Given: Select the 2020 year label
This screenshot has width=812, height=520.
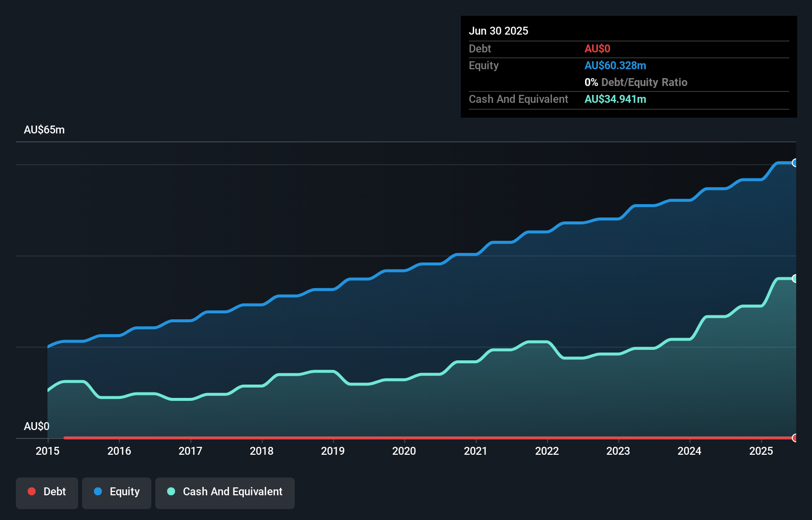Looking at the screenshot, I should 404,451.
